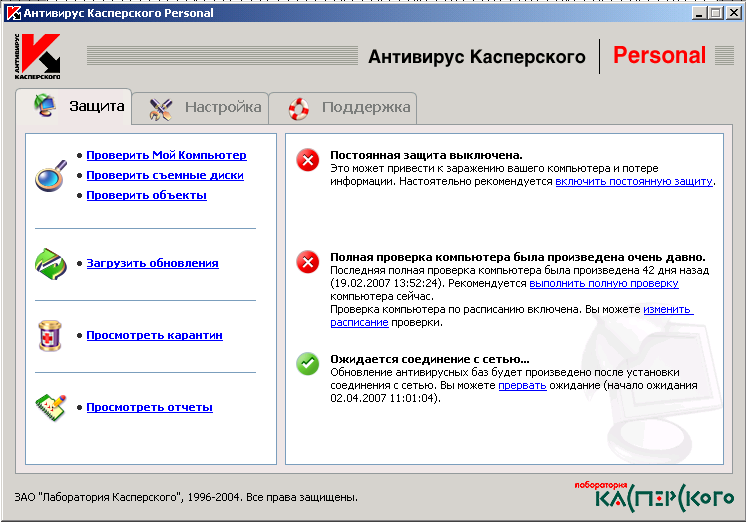Click the red error icon beside Полная проверка компьютера
Screen dimensions: 746x522
pos(308,262)
